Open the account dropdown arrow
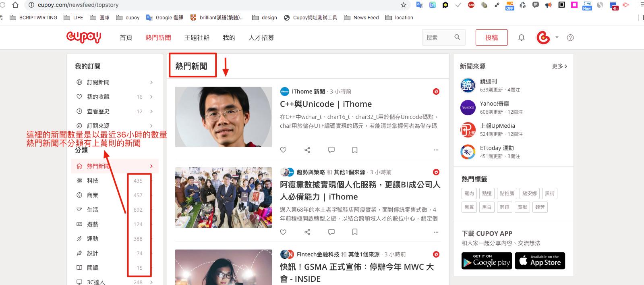The height and width of the screenshot is (285, 644). 557,37
